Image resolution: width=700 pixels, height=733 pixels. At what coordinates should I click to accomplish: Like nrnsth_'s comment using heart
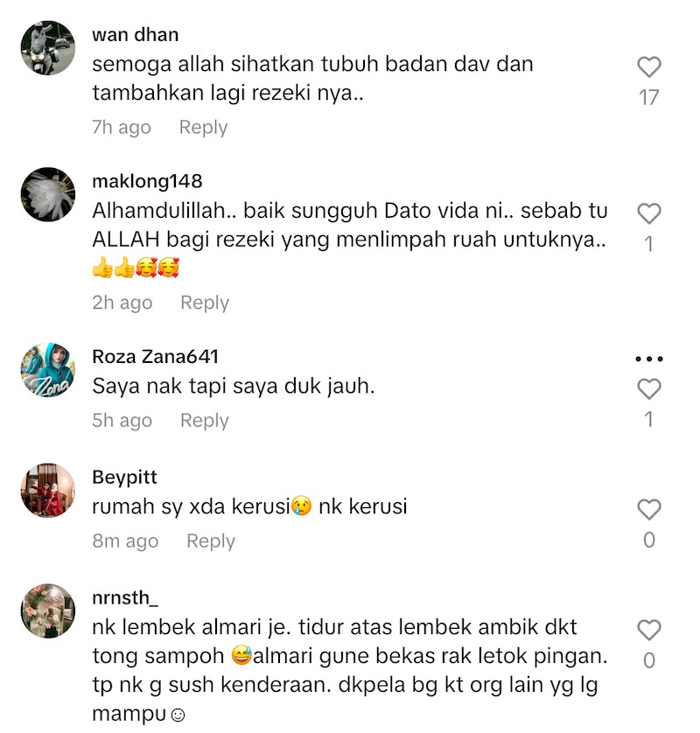pyautogui.click(x=648, y=630)
